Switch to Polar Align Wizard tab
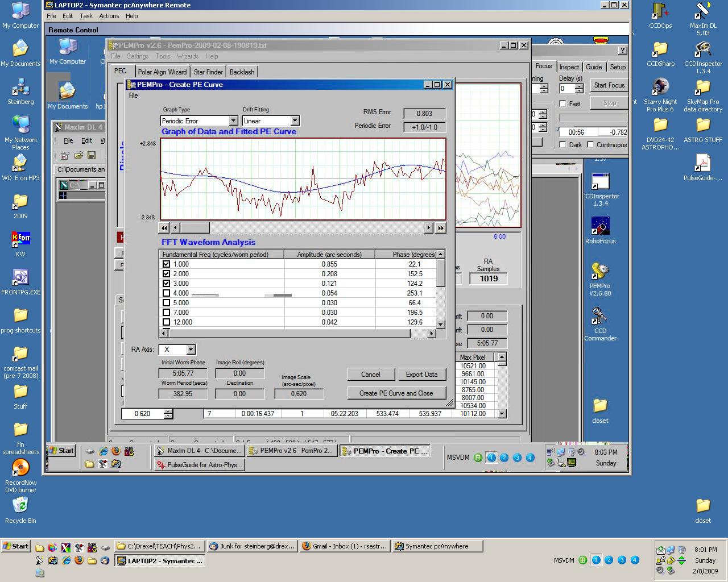Viewport: 728px width, 582px height. pyautogui.click(x=162, y=72)
